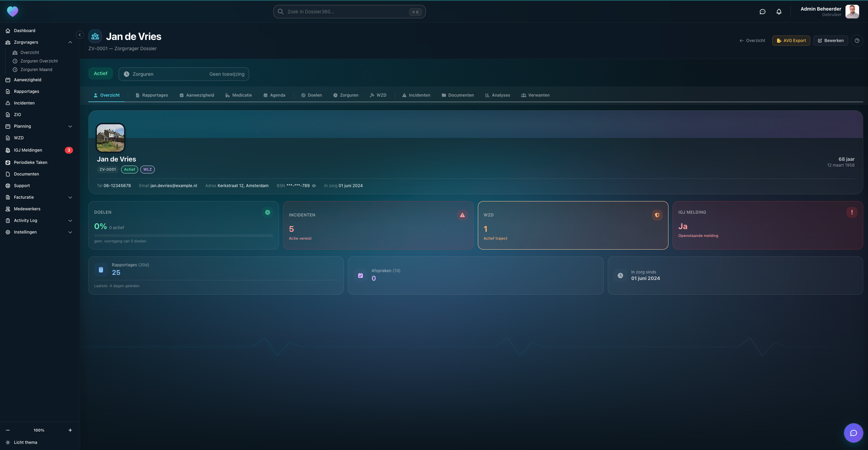The width and height of the screenshot is (868, 450).
Task: Click the IGJ Melding exclamation icon
Action: pyautogui.click(x=852, y=212)
